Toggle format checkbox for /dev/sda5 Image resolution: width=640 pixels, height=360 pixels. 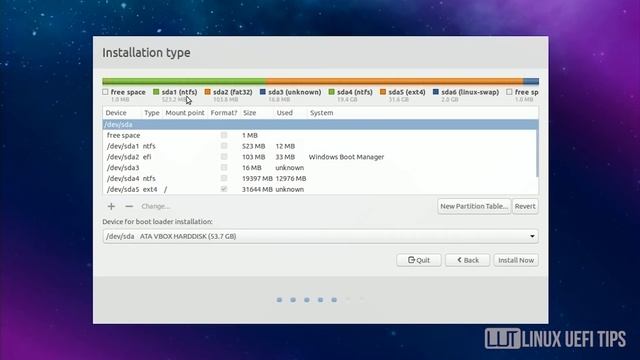pos(224,189)
